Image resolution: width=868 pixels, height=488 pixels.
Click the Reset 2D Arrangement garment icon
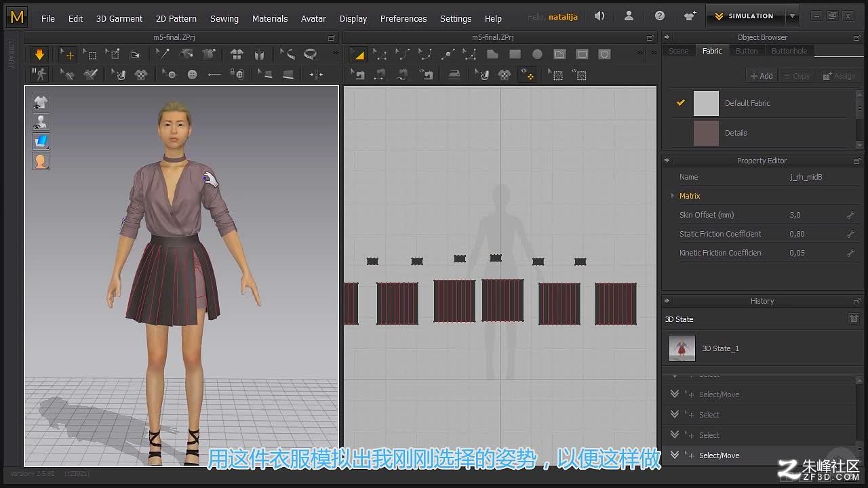237,54
